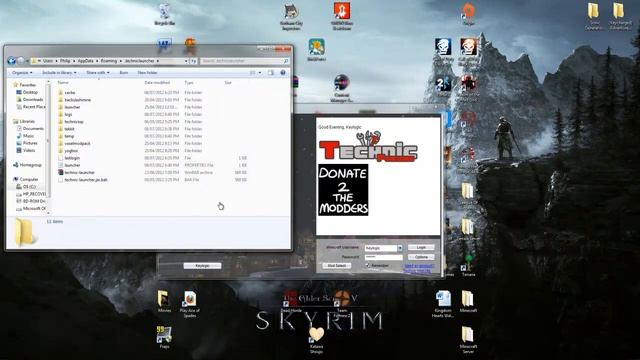This screenshot has height=360, width=640.
Task: Click AppData in the address breadcrumb
Action: 86,61
